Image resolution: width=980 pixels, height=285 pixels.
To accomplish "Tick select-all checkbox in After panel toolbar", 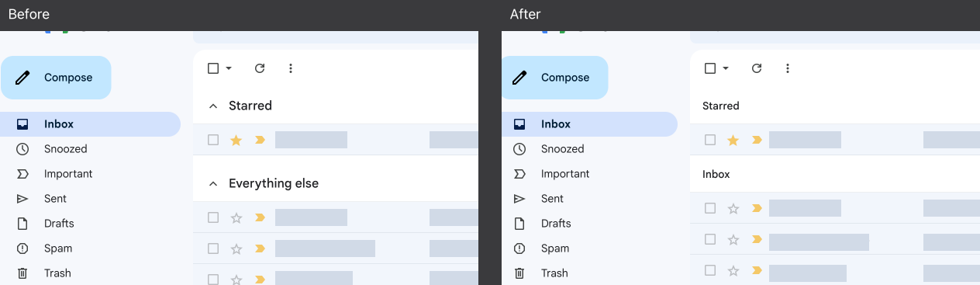I will pos(710,68).
